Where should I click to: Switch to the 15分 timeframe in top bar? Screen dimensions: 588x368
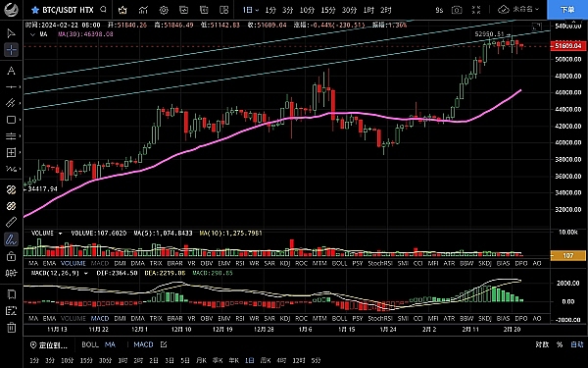[x=328, y=10]
